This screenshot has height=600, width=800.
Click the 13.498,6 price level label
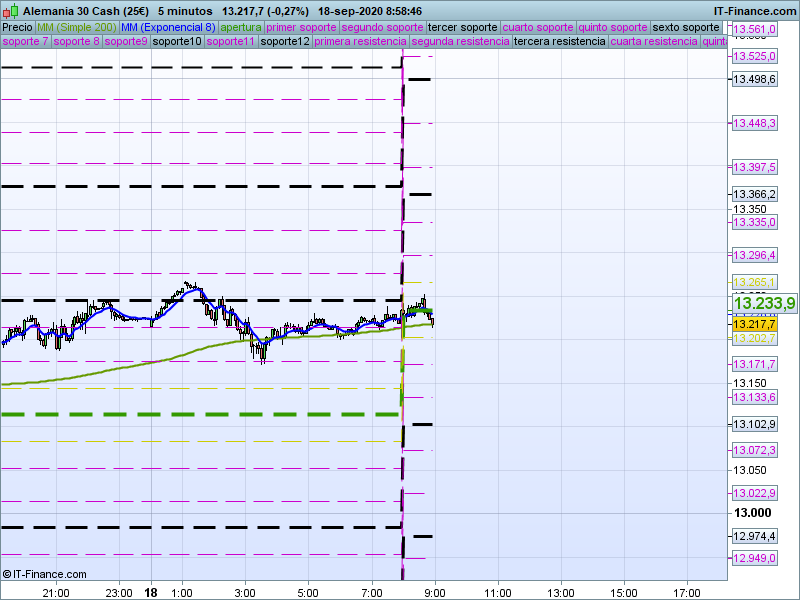754,79
